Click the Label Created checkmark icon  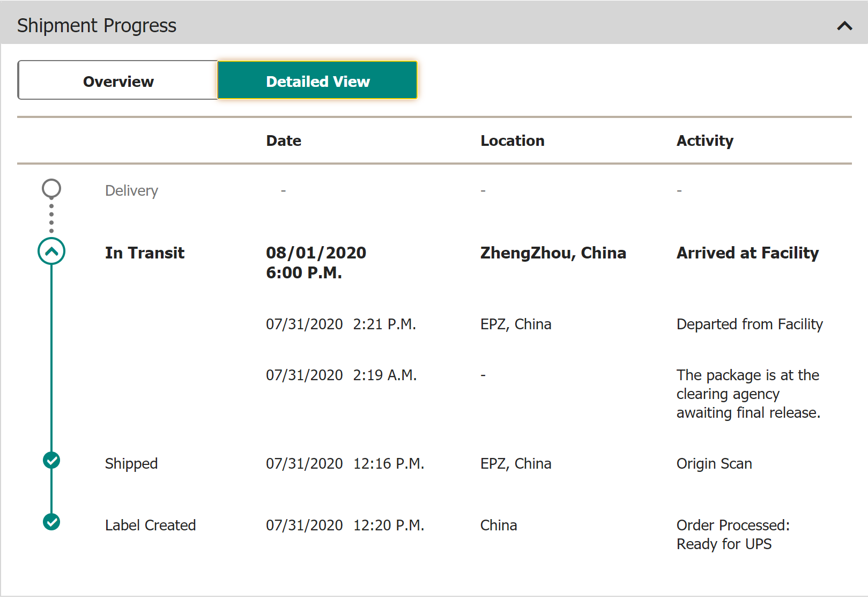(51, 522)
